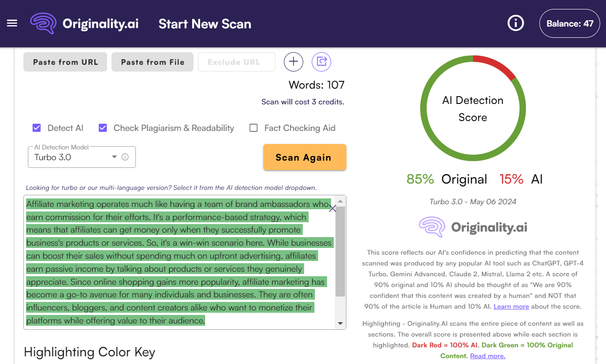Toggle Check Plagiarism & Readability checkbox

(x=103, y=128)
